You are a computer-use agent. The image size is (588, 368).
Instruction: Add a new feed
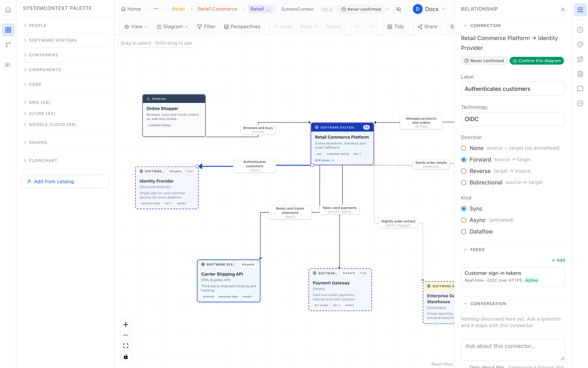(558, 260)
